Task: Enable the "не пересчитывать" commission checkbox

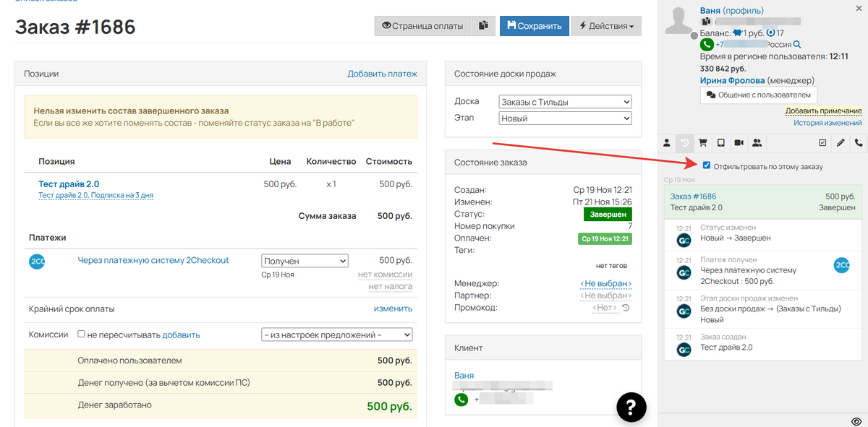Action: tap(82, 335)
